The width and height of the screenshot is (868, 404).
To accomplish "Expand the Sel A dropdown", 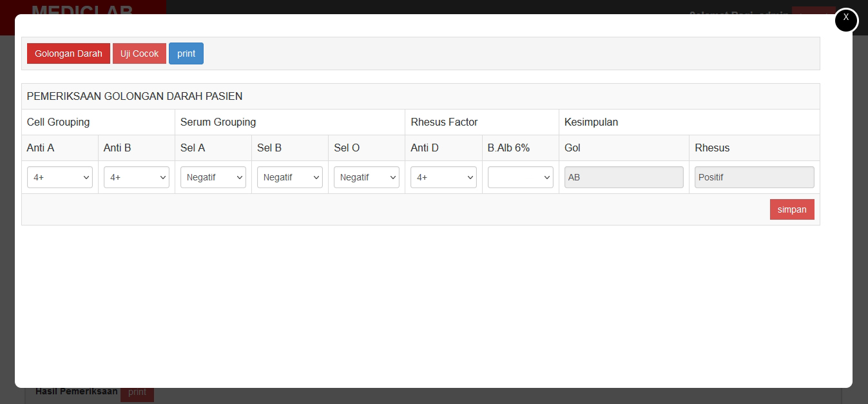I will tap(213, 177).
